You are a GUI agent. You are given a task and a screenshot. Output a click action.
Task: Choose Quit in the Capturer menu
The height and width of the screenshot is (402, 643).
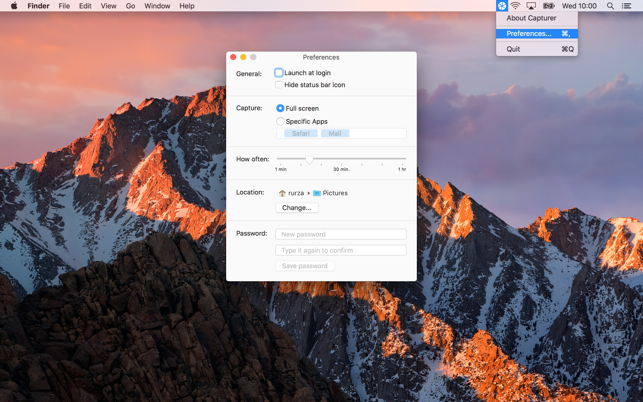[x=513, y=49]
